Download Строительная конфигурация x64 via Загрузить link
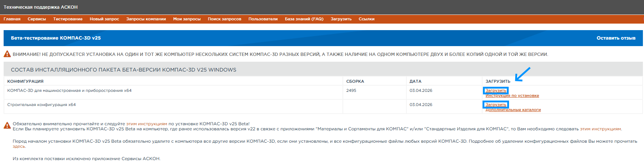644x163 pixels. (x=496, y=105)
